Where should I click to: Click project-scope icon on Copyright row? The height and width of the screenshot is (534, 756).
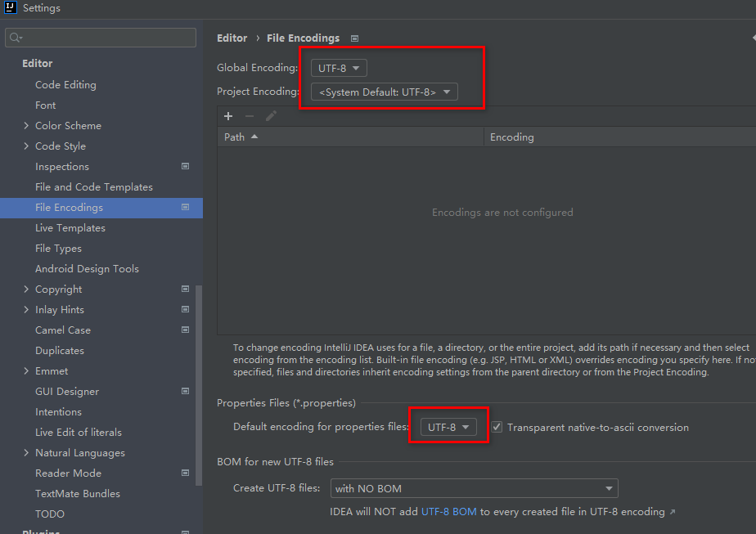(185, 289)
